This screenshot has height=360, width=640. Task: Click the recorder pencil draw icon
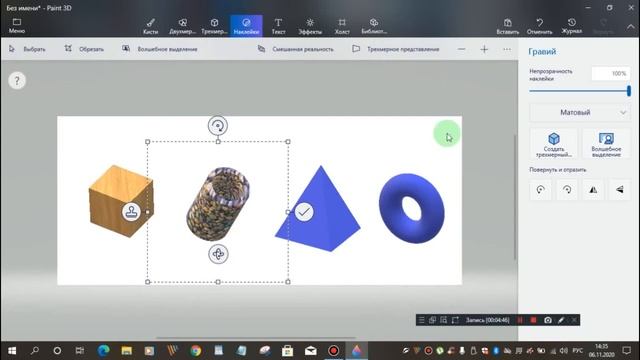[x=561, y=320]
